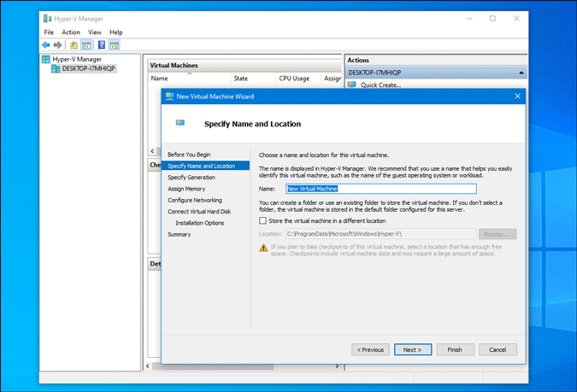Click the Quick Create icon in Actions
The image size is (577, 392).
pos(352,85)
